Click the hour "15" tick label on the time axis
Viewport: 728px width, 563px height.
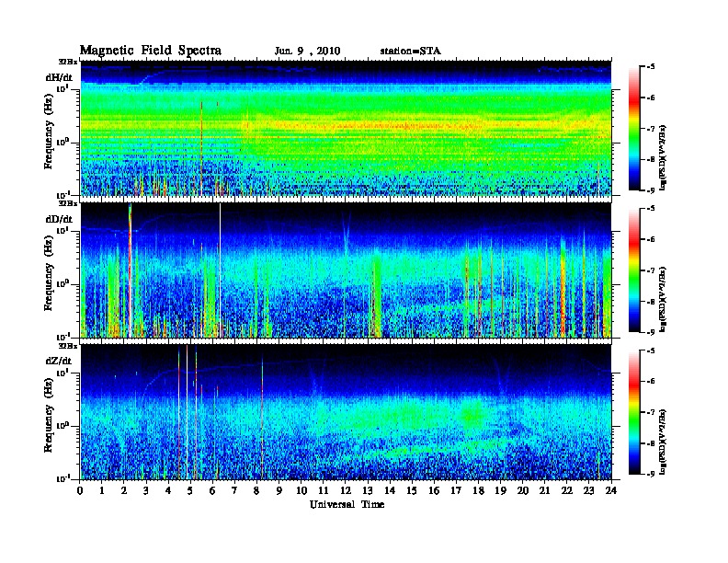(412, 490)
